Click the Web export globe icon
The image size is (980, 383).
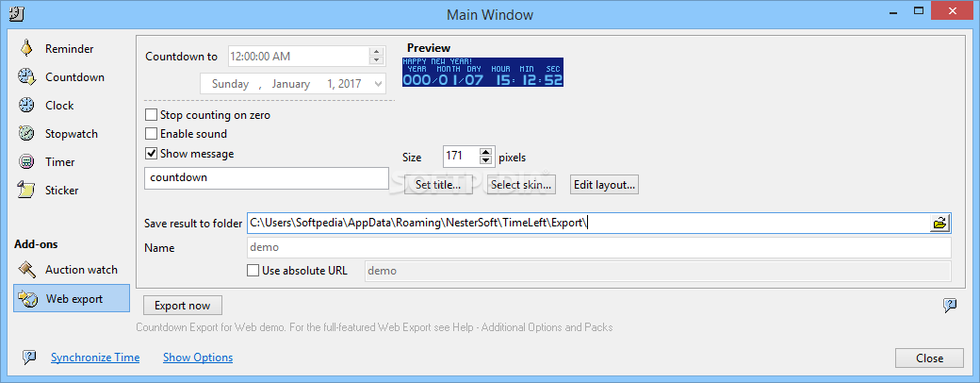(28, 298)
